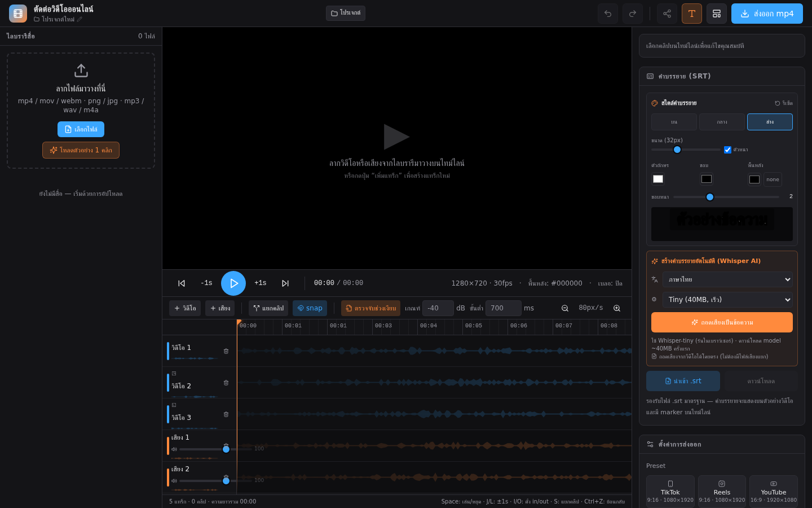Select the TikTok export preset

(x=670, y=492)
